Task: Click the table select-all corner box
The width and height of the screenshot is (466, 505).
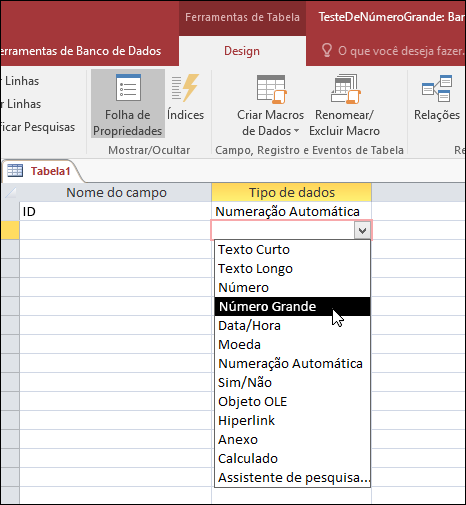Action: 10,192
